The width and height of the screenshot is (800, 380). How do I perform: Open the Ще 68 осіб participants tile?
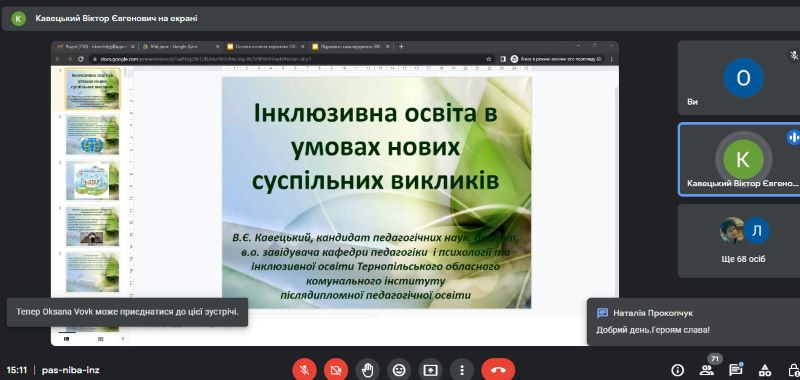click(739, 241)
